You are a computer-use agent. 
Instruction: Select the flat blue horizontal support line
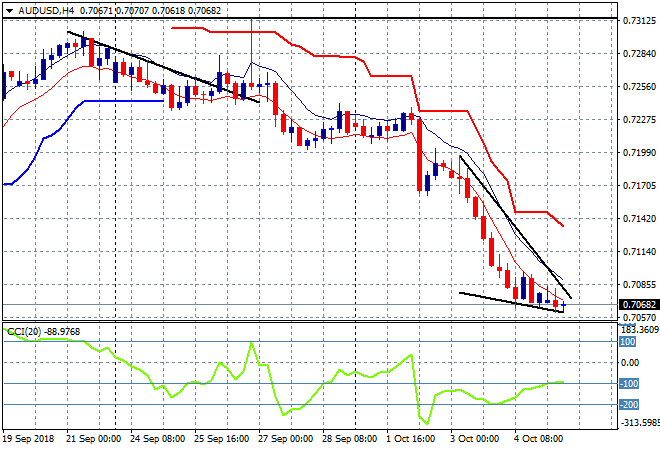coord(124,101)
